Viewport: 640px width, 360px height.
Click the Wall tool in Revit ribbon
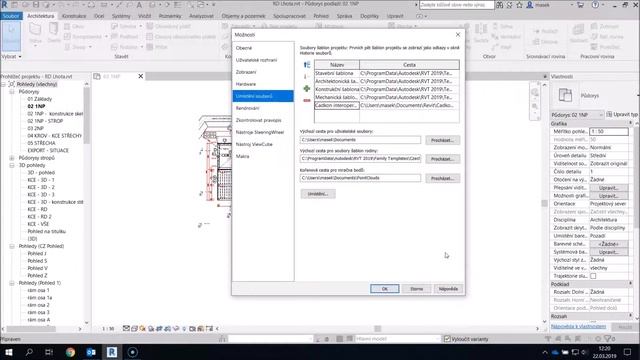tap(36, 33)
